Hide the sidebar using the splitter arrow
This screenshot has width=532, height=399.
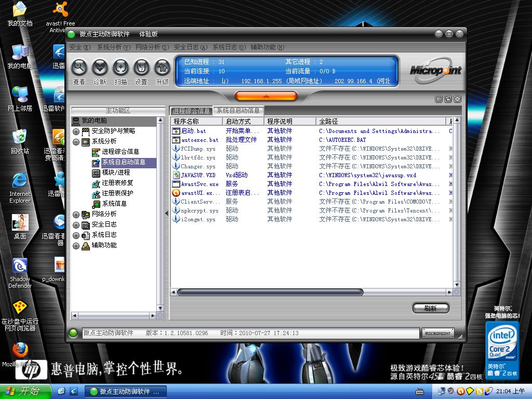[167, 213]
